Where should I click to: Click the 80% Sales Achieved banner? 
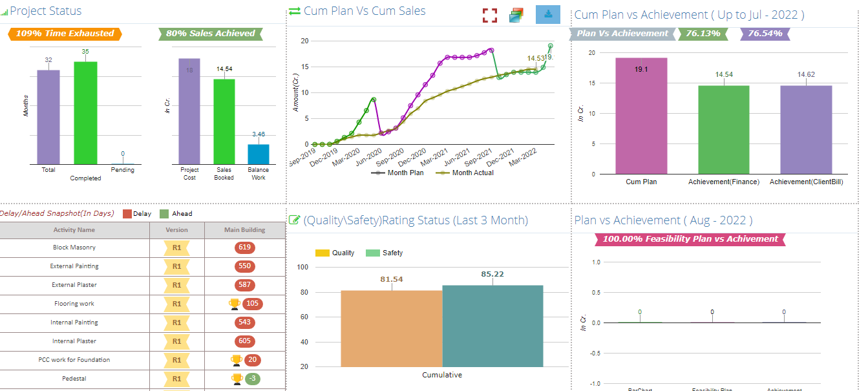(210, 34)
